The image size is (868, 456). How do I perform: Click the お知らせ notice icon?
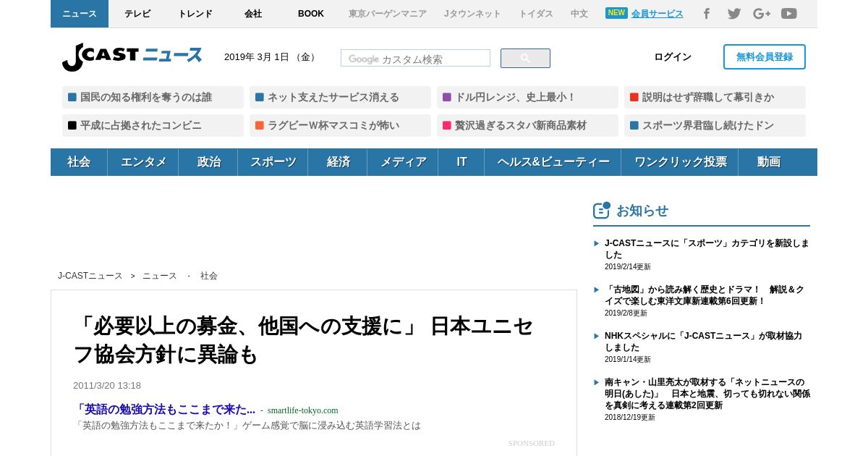click(602, 210)
